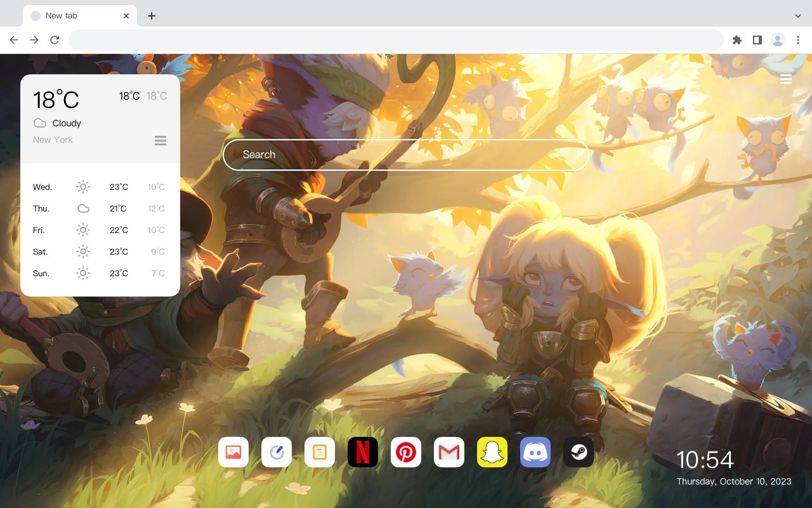Select the Sat. forecast row
This screenshot has width=812, height=508.
click(x=100, y=251)
